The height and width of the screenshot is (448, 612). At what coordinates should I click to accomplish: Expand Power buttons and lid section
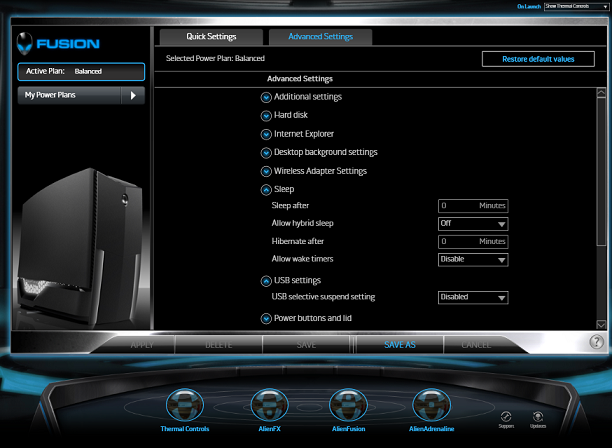coord(266,319)
